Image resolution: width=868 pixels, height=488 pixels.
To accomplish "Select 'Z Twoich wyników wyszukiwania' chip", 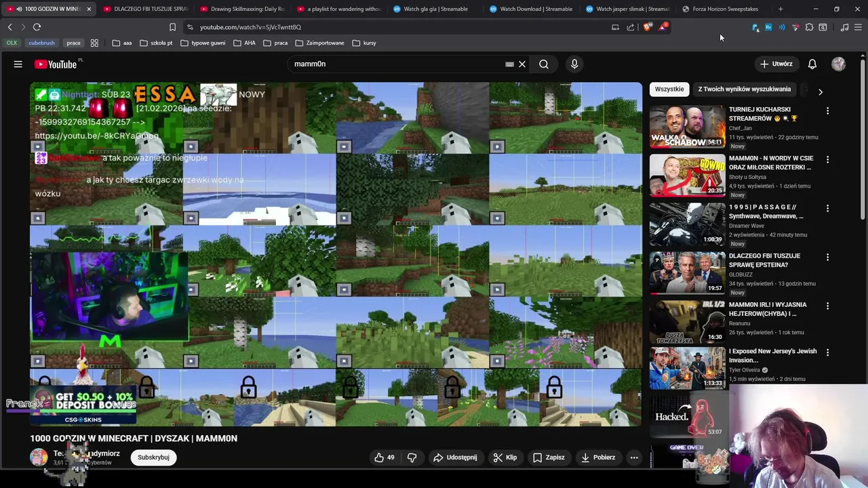I will [745, 89].
